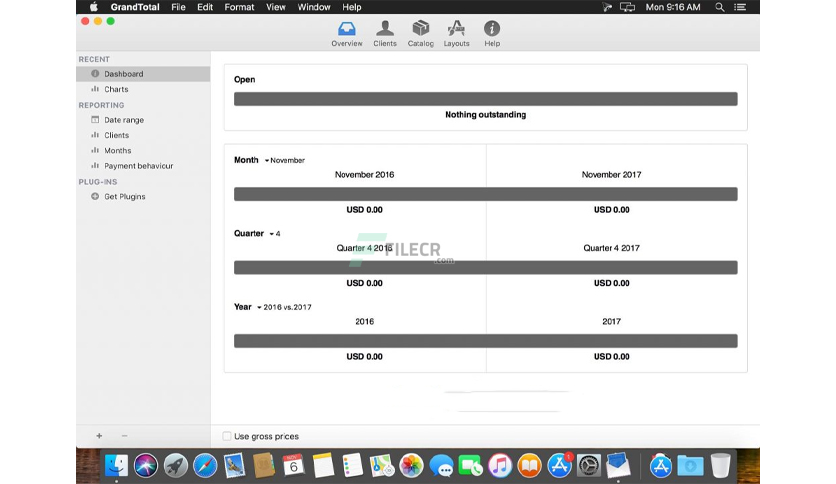This screenshot has width=836, height=484.
Task: Open the App Store icon with the badge
Action: coord(559,465)
